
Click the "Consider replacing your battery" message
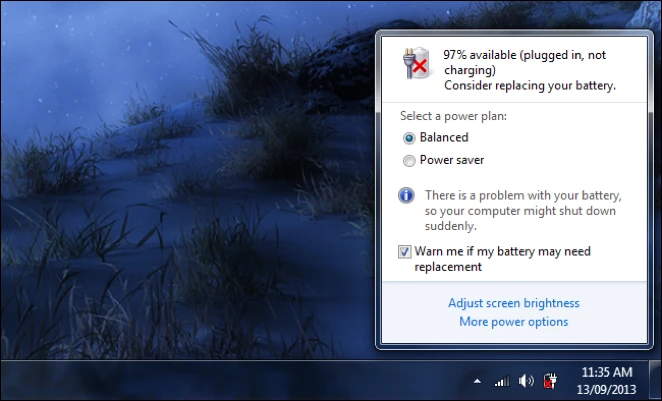click(529, 86)
